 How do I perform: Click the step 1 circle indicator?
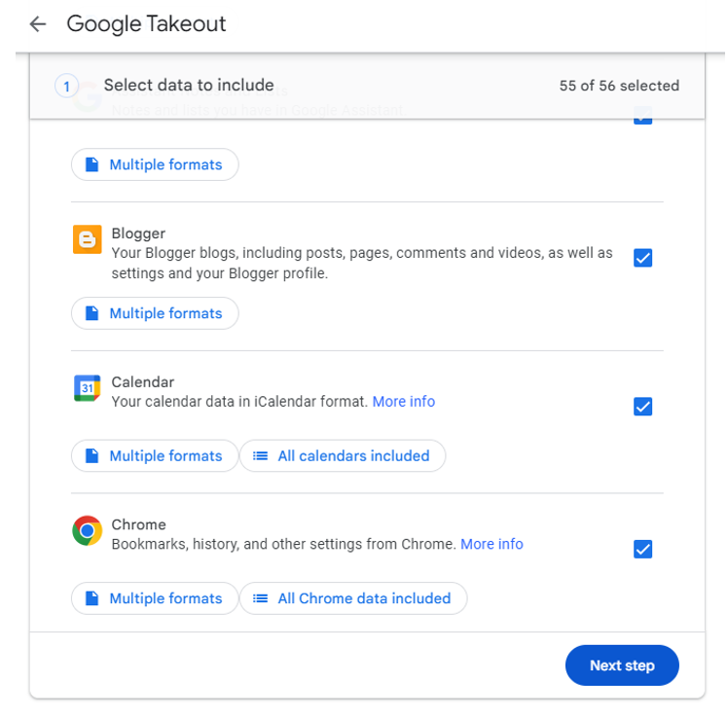(66, 86)
